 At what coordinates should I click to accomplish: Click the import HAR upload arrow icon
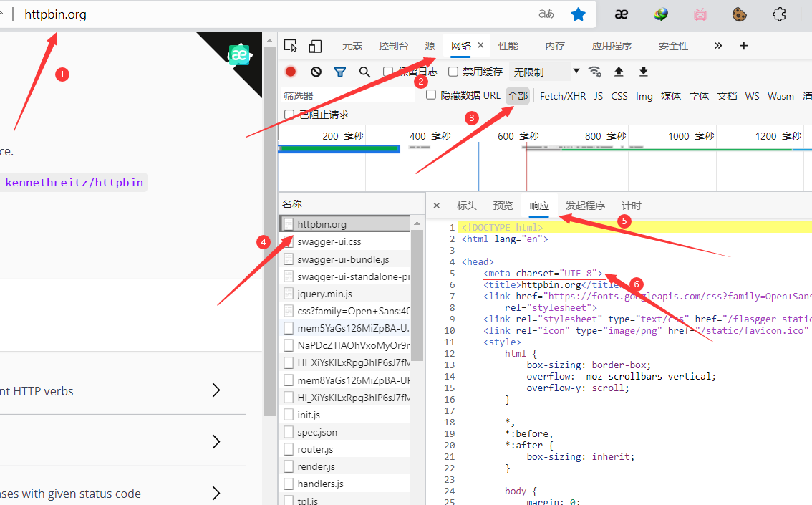[619, 72]
